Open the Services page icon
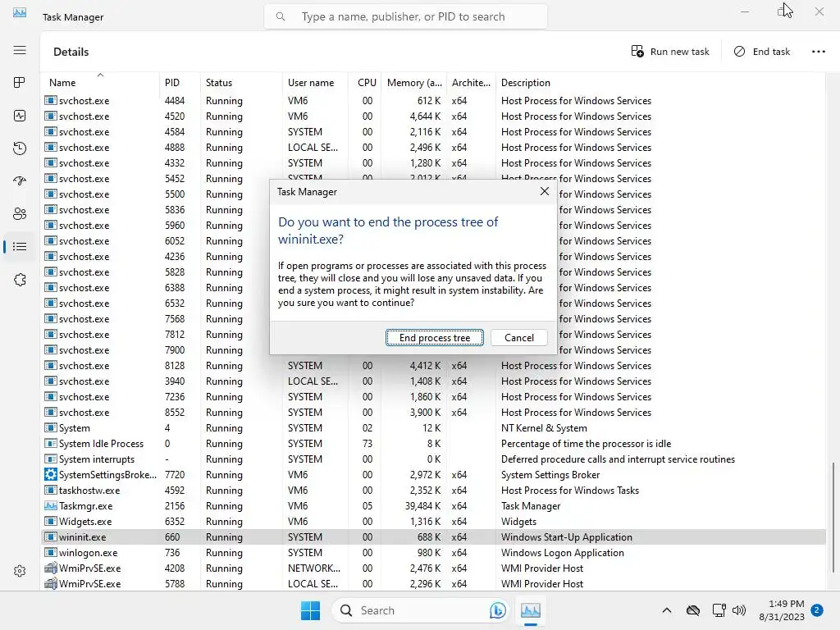 tap(20, 280)
